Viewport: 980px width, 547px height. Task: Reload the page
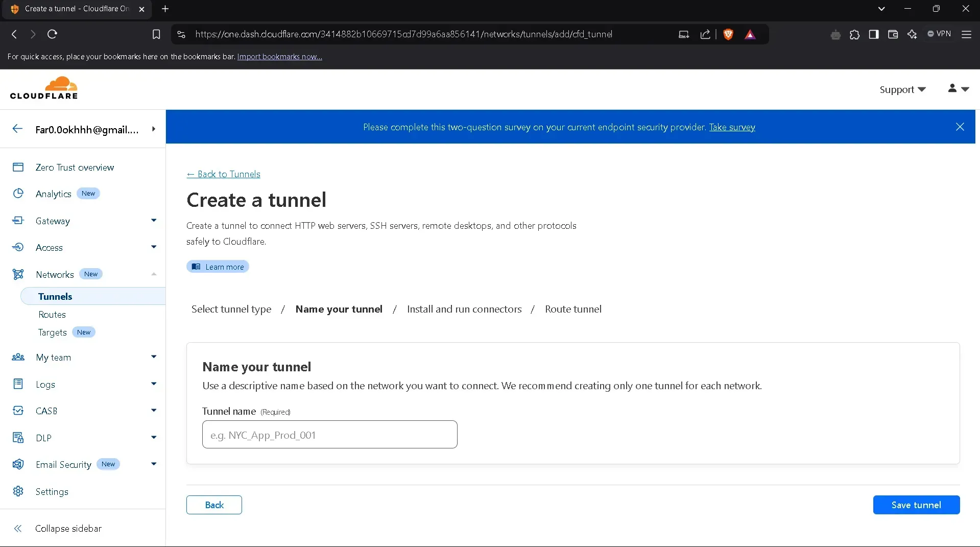52,34
